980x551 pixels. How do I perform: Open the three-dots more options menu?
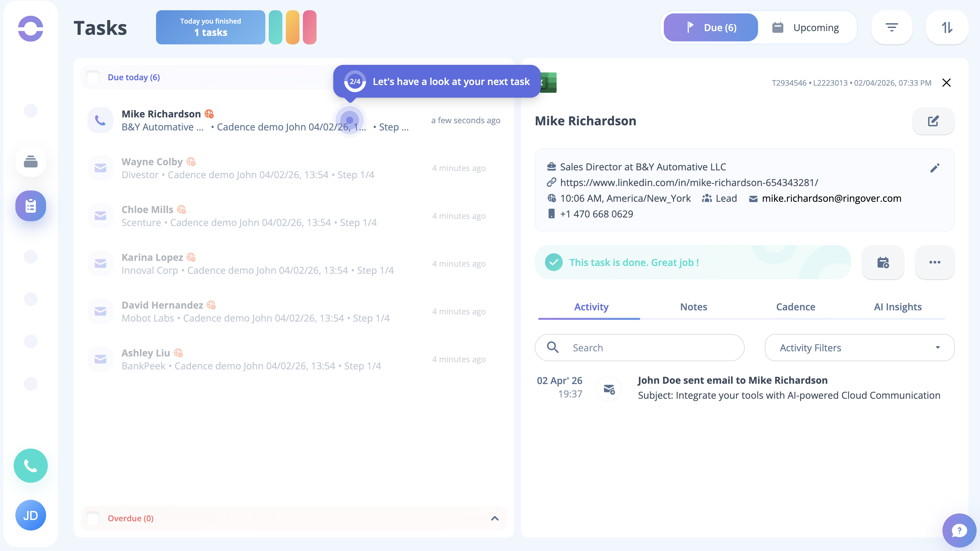point(934,263)
